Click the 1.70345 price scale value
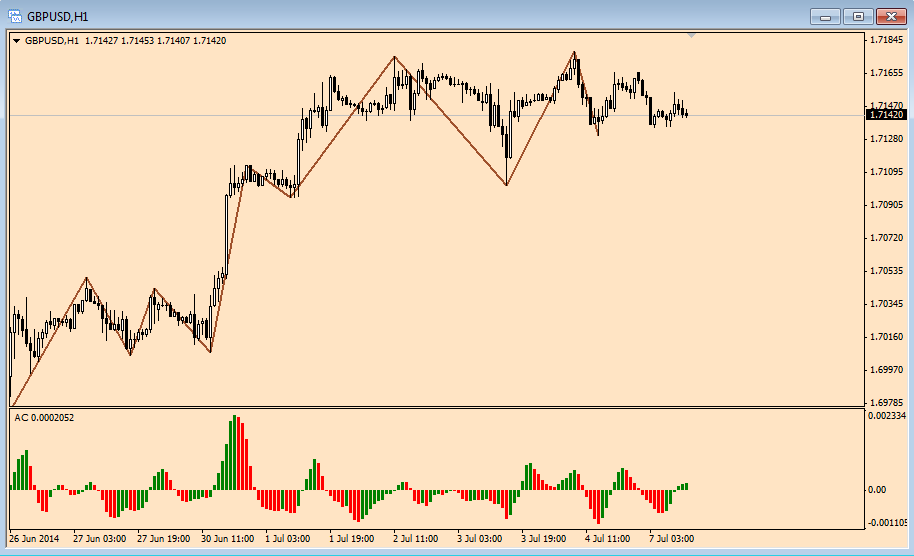Screen dimensions: 914x556 pyautogui.click(x=886, y=304)
